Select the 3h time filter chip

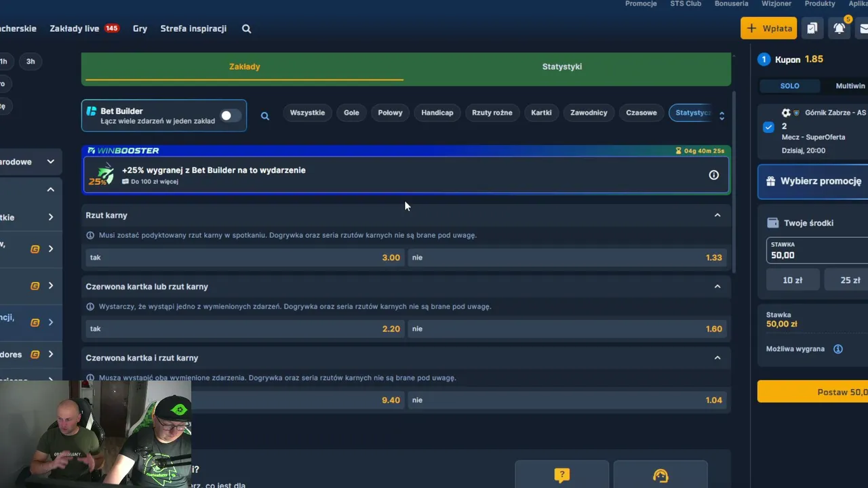(31, 61)
